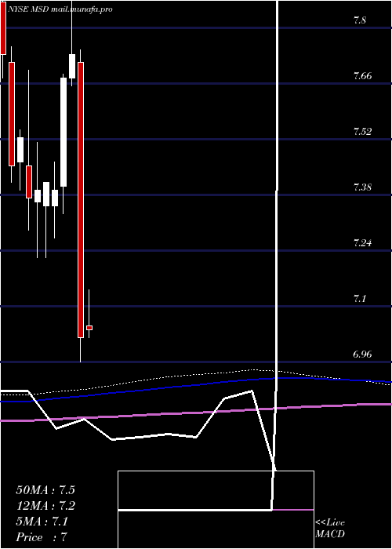Click the '50MA : 7.5' readout

tap(45, 490)
